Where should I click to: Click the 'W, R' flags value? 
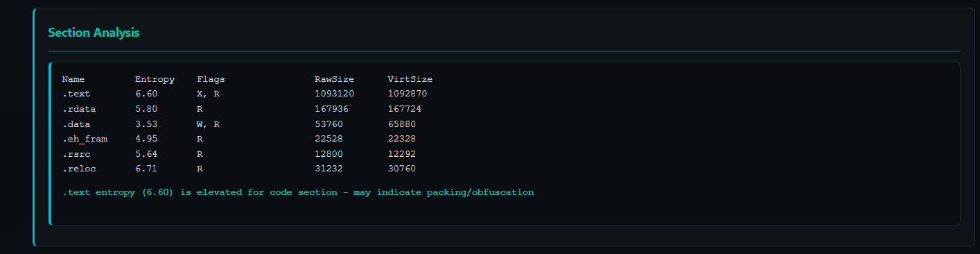pyautogui.click(x=208, y=124)
